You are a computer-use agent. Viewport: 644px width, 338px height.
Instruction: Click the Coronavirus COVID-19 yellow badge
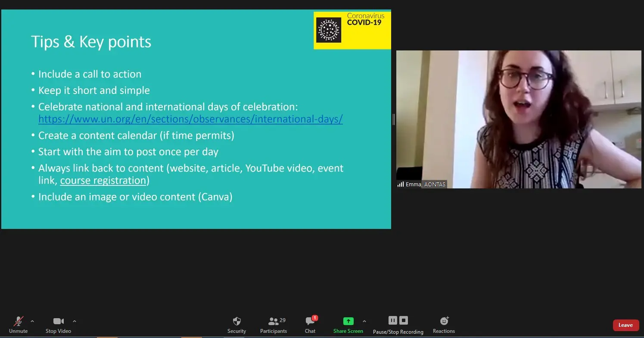pyautogui.click(x=352, y=30)
